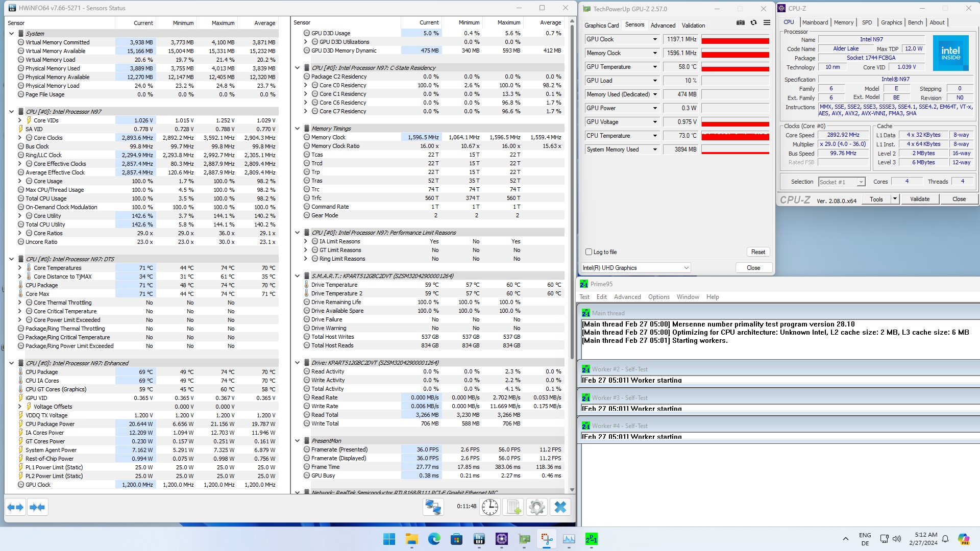This screenshot has height=551, width=980.
Task: Open Microsoft Edge from taskbar
Action: tap(434, 539)
